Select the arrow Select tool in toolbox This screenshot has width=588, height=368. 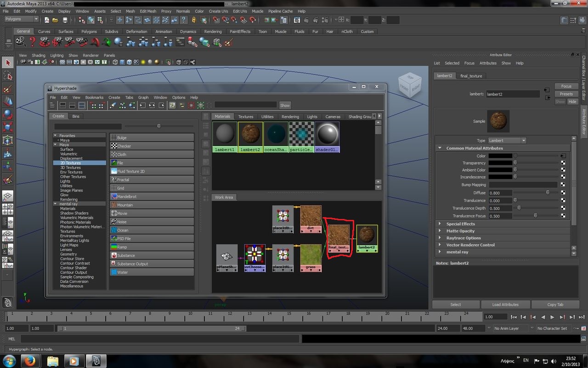pyautogui.click(x=8, y=63)
